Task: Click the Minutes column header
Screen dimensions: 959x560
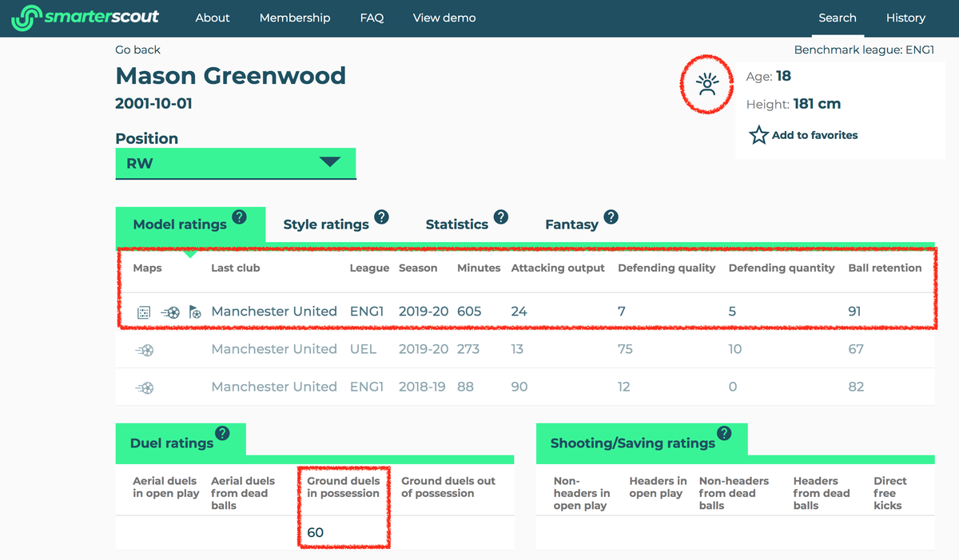Action: click(x=479, y=268)
